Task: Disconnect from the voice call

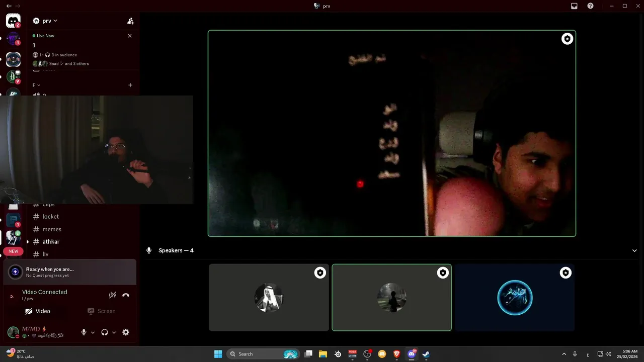Action: (x=126, y=295)
